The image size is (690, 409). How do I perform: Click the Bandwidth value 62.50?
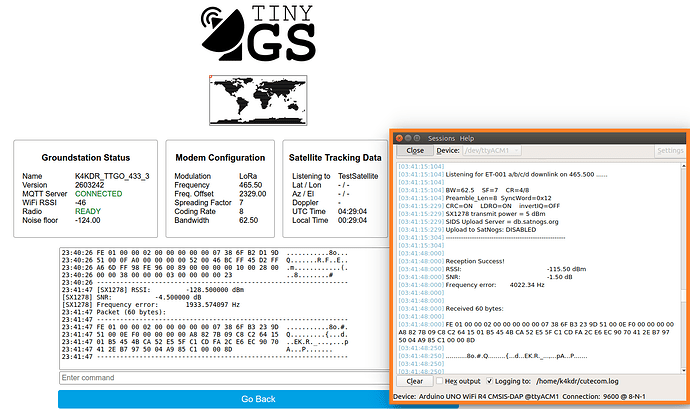pyautogui.click(x=249, y=220)
